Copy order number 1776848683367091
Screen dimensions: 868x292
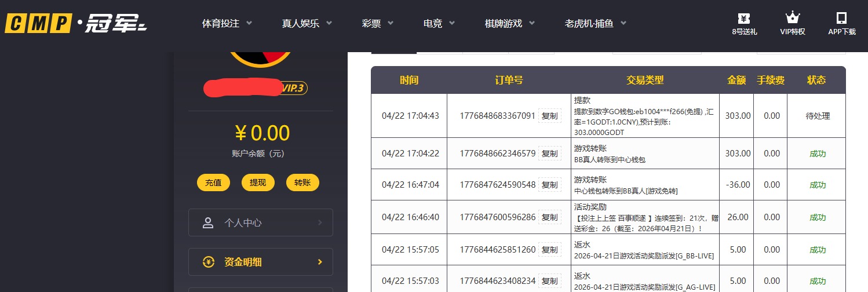pos(549,116)
